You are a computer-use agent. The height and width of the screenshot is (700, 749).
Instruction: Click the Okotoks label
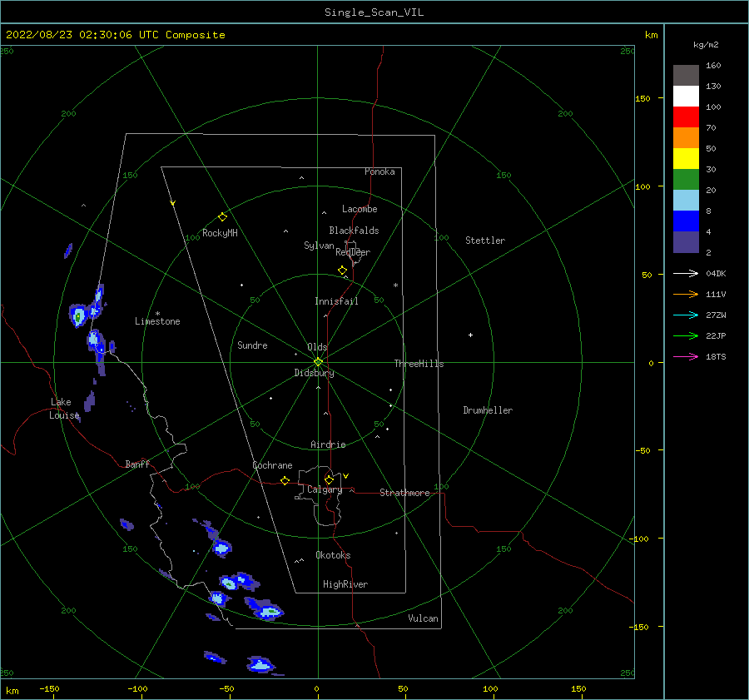tap(333, 555)
